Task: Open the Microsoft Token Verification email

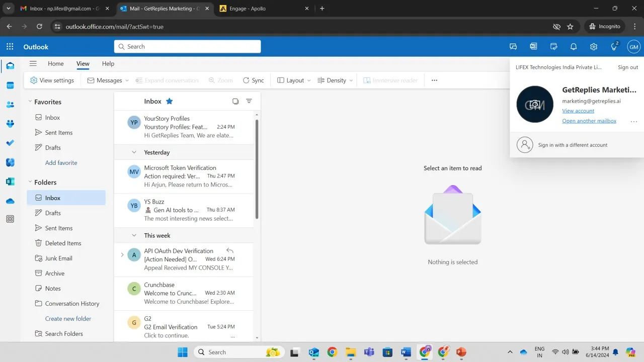Action: point(184,176)
